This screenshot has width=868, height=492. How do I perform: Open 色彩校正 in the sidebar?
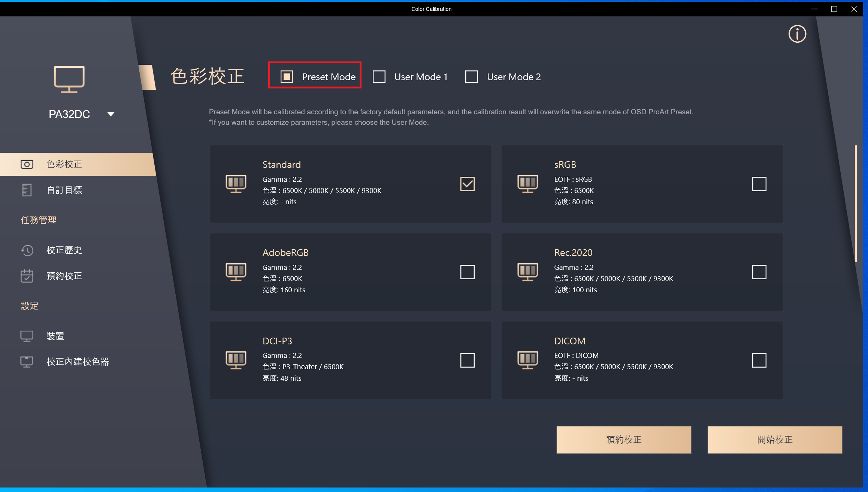78,164
